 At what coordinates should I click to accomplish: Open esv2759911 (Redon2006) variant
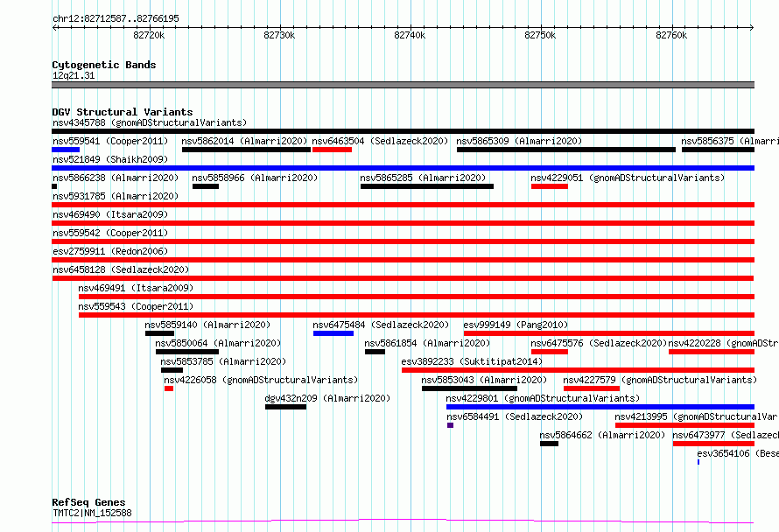(110, 251)
